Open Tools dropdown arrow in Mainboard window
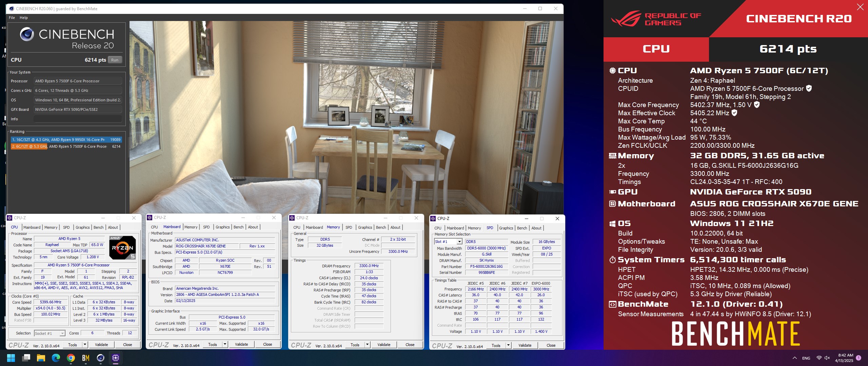Screen dimensions: 868x366 pos(225,344)
